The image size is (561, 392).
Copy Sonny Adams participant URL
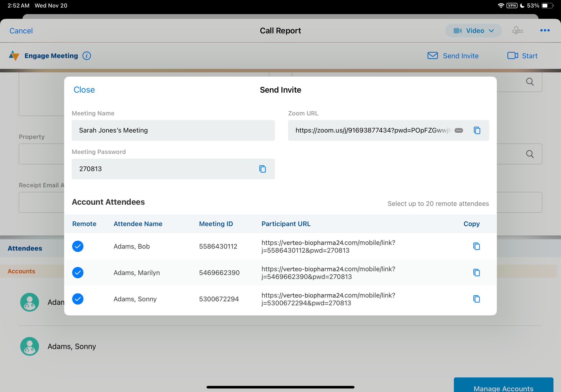(x=476, y=299)
